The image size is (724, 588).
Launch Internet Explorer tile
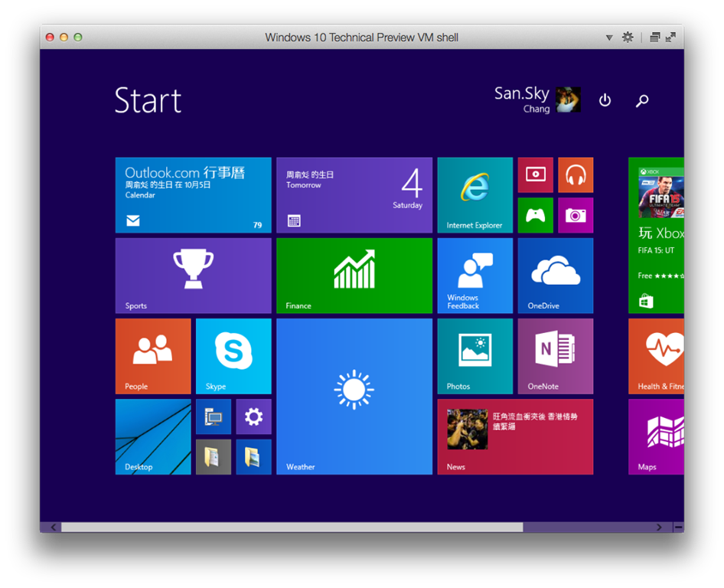pos(475,195)
